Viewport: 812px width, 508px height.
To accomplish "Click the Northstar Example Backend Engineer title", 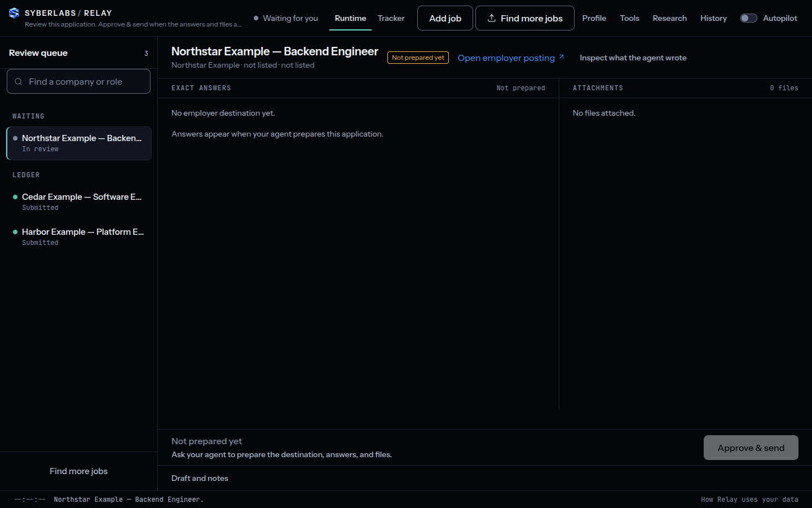I will (x=275, y=51).
